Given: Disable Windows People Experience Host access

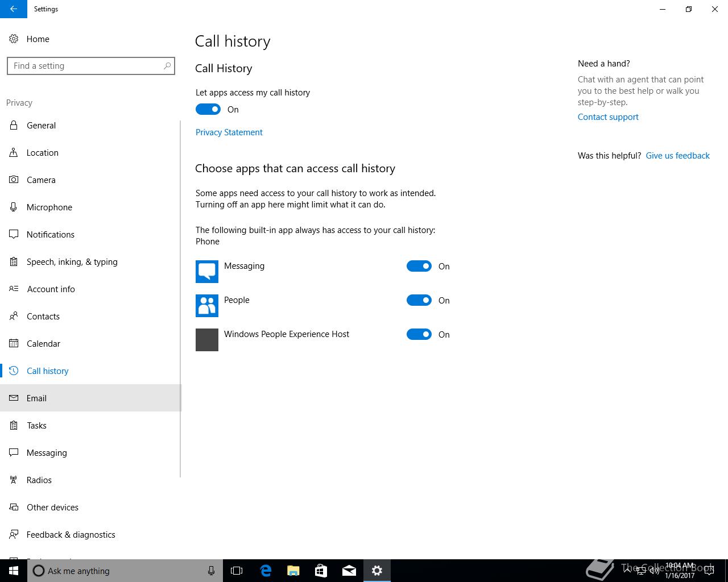Looking at the screenshot, I should (419, 334).
